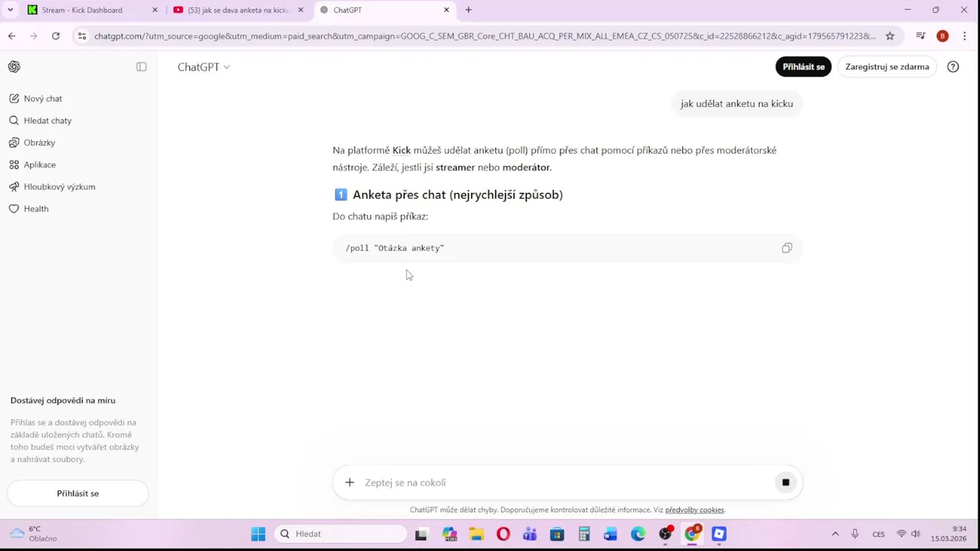Show hidden tray icons chevron
The image size is (980, 551).
835,534
